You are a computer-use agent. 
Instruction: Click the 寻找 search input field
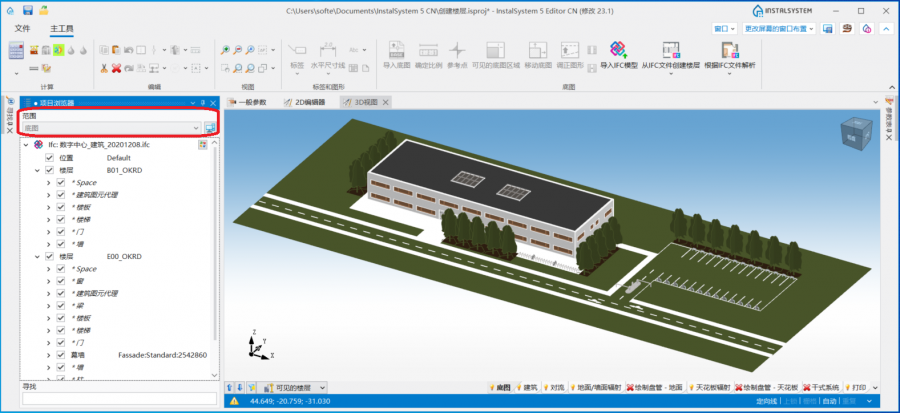(118, 398)
